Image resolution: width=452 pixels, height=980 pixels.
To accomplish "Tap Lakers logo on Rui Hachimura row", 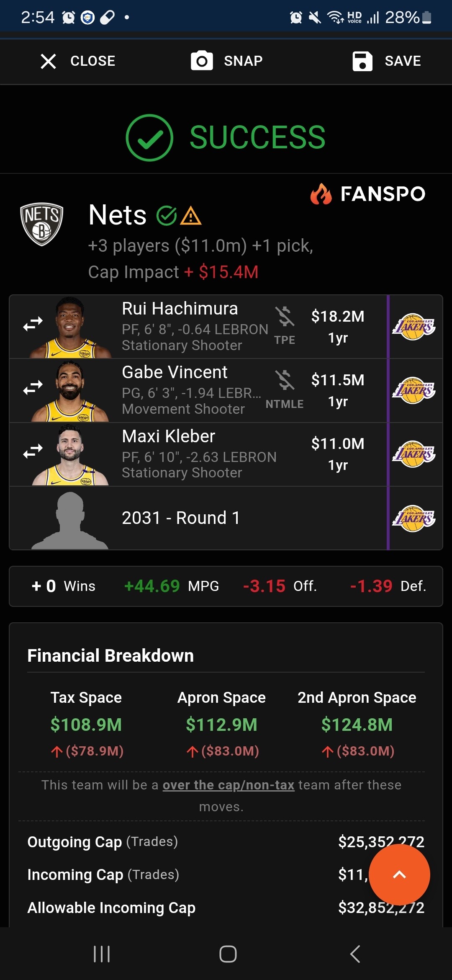I will tap(414, 327).
